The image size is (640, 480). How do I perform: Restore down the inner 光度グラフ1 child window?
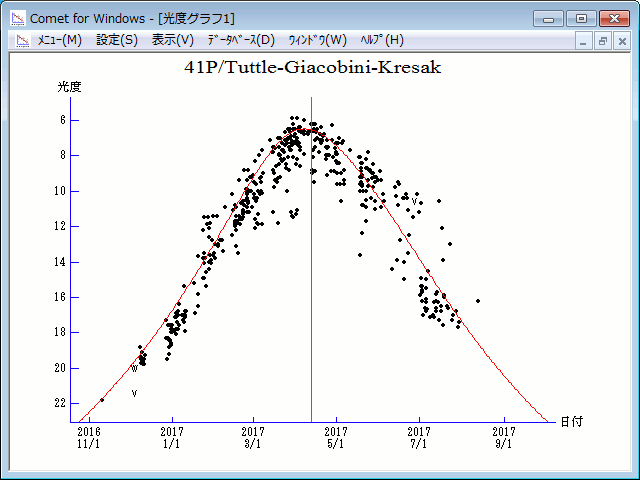(602, 41)
